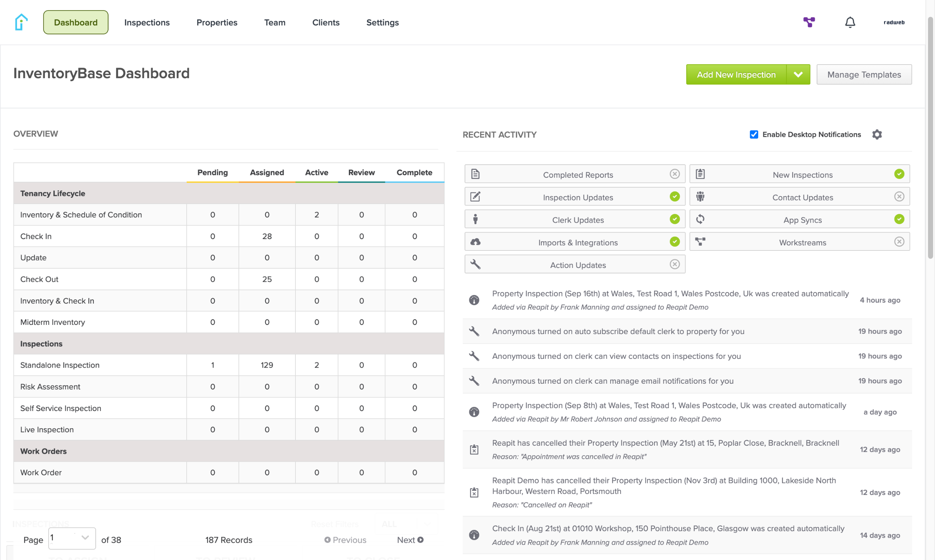Click the InventoryBase home logo icon

21,22
